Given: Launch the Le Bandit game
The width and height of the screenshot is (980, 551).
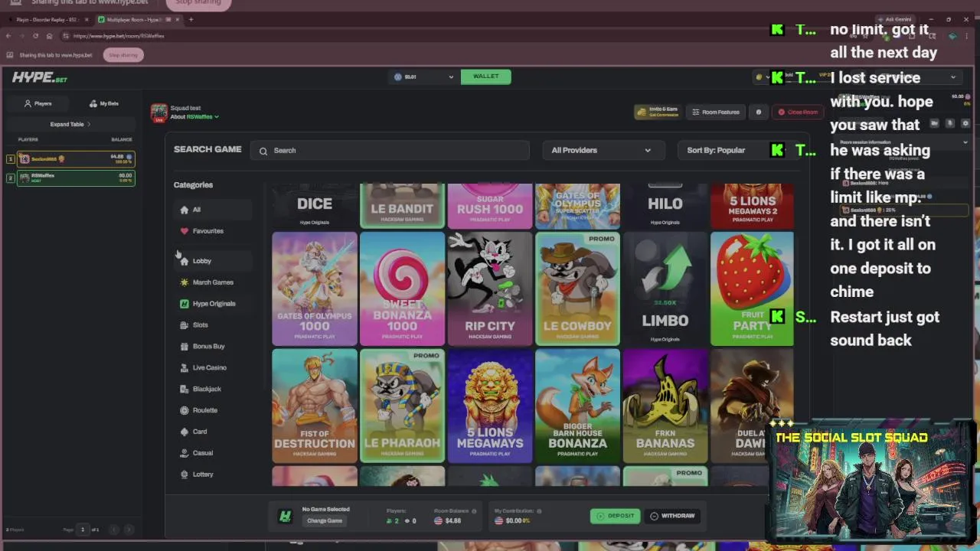Looking at the screenshot, I should [402, 206].
